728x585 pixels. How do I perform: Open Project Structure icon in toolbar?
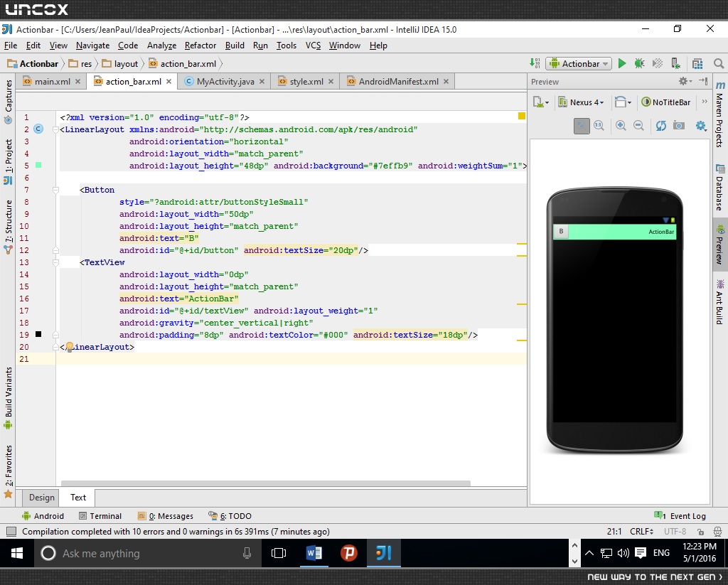point(697,63)
